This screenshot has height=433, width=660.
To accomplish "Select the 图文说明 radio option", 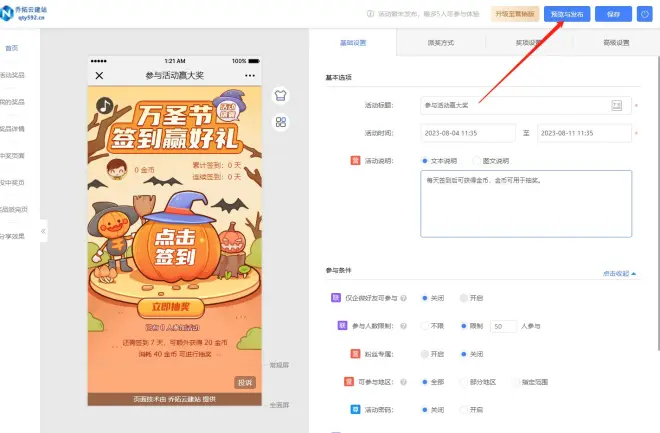I will click(x=476, y=160).
